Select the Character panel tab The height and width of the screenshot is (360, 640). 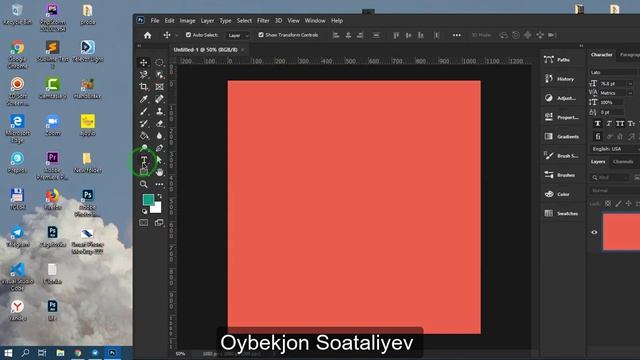click(601, 54)
